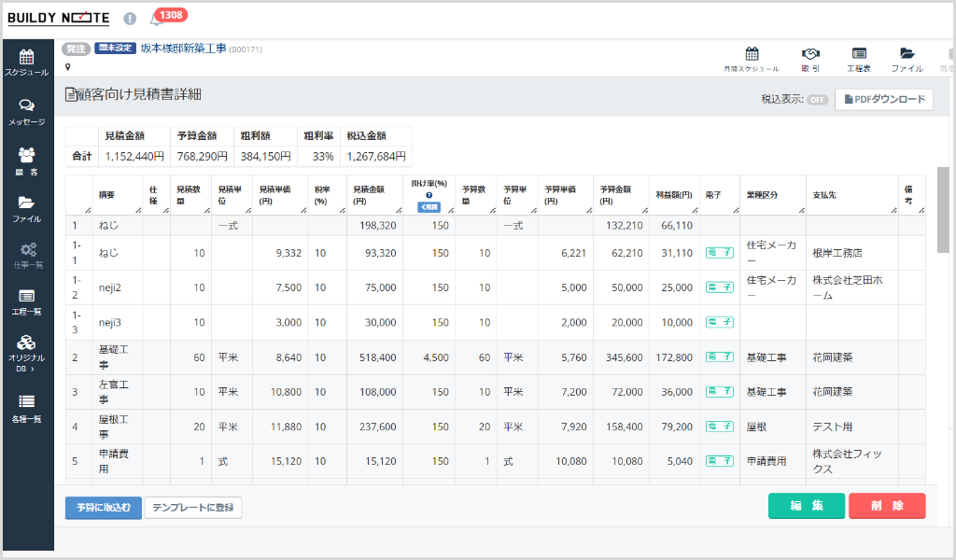956x560 pixels.
Task: Open 工程一覧 in the left sidebar
Action: click(26, 301)
